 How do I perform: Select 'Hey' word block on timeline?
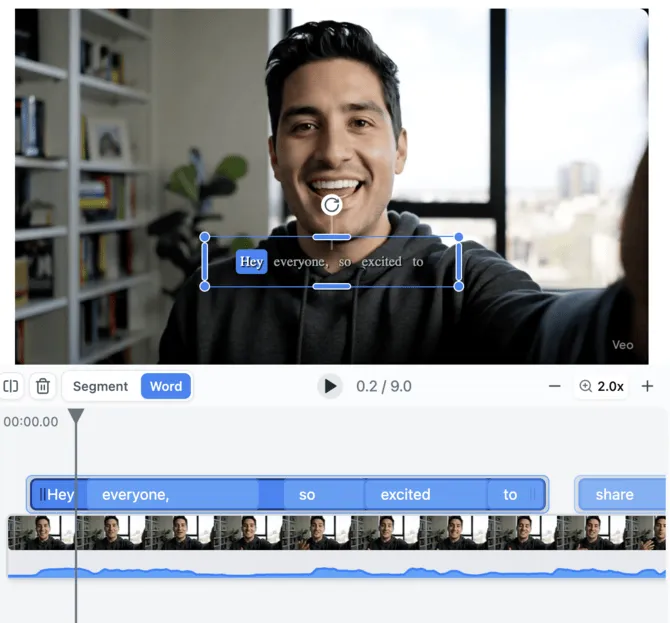(x=60, y=495)
